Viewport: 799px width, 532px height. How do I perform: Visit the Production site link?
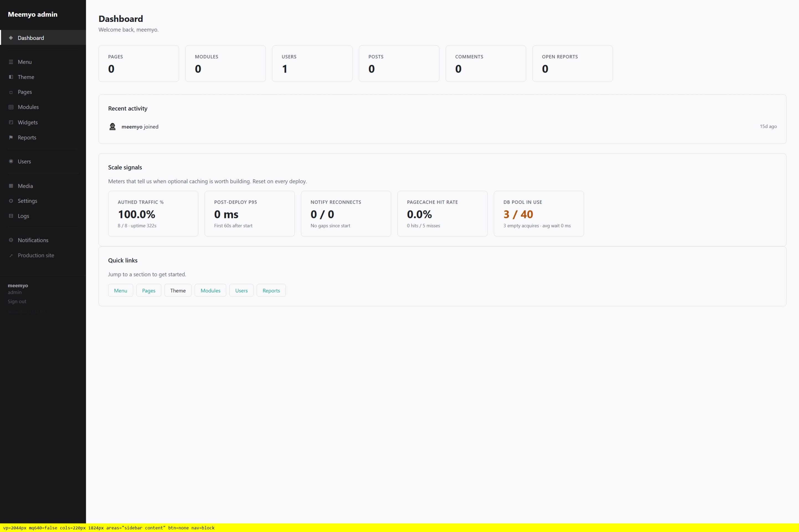pyautogui.click(x=43, y=255)
